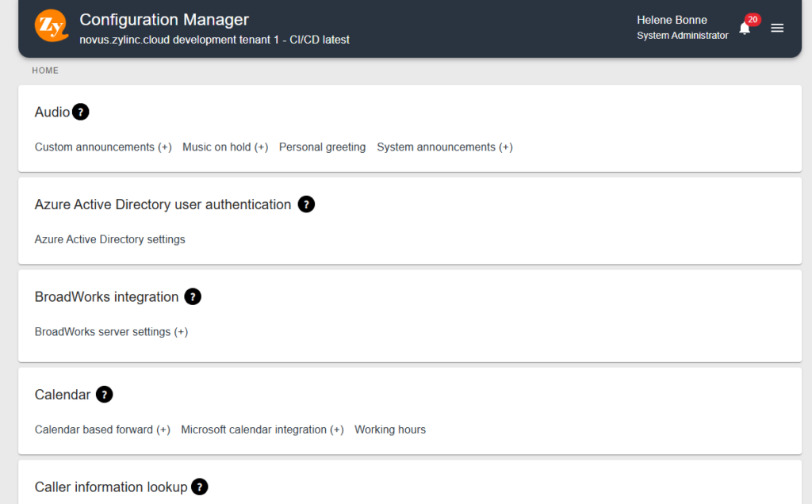This screenshot has height=504, width=812.
Task: Show help for Caller information lookup
Action: [199, 487]
